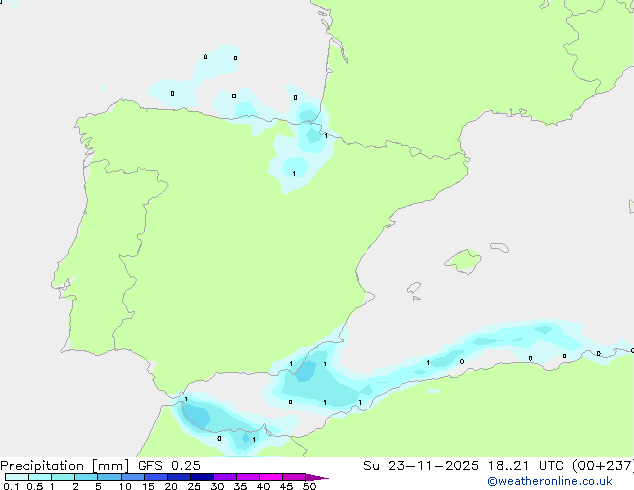
Task: Pick the 0.1–0.5 mm lightest legend swatch
Action: (17, 477)
